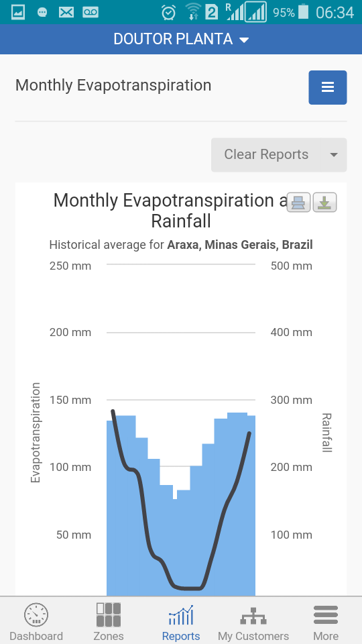362x644 pixels.
Task: Open the hamburger menu beside Monthly Evapotranspiration
Action: pos(328,87)
